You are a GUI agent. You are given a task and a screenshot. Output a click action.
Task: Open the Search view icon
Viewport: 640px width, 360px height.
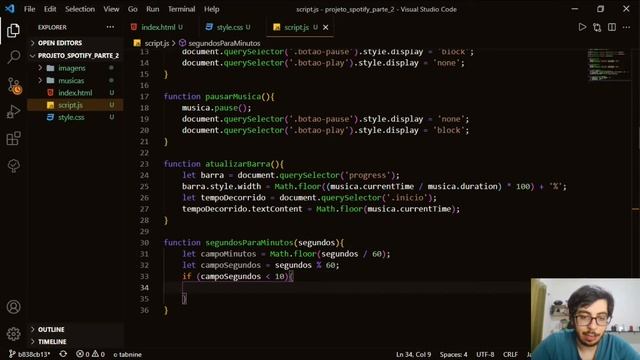[13, 57]
